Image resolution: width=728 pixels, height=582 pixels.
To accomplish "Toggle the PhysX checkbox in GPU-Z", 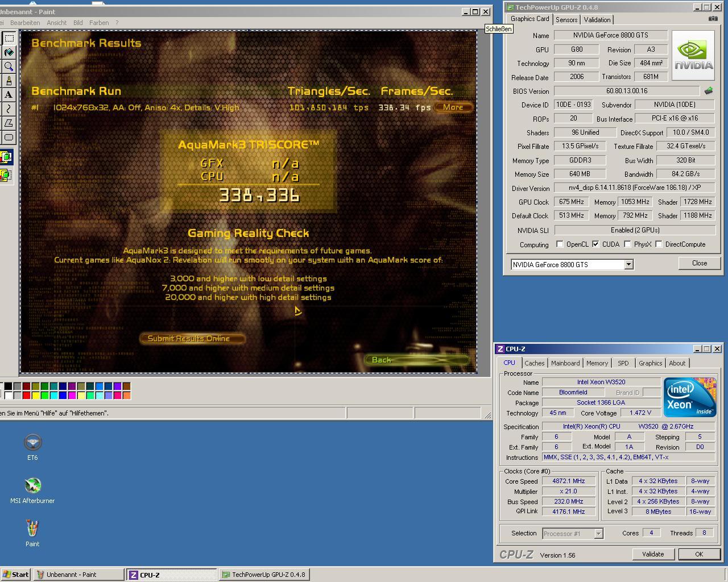I will click(x=627, y=244).
